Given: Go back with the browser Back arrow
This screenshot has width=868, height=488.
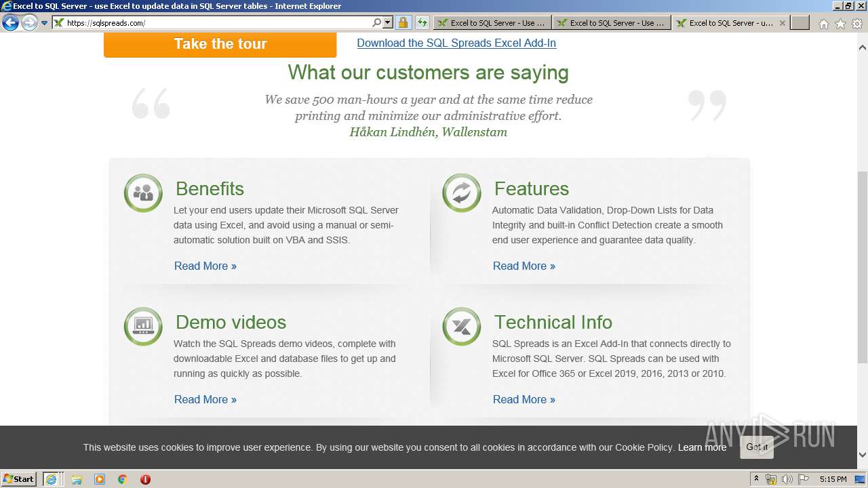Looking at the screenshot, I should [x=10, y=23].
